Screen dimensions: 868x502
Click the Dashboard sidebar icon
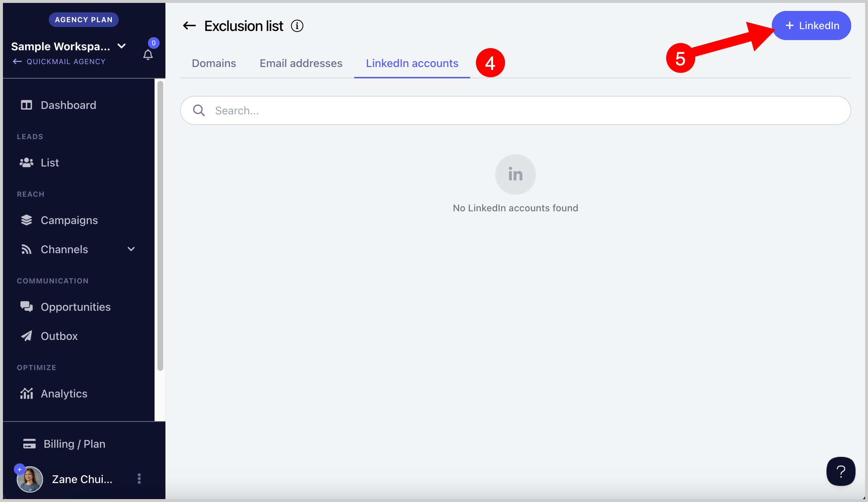click(26, 105)
